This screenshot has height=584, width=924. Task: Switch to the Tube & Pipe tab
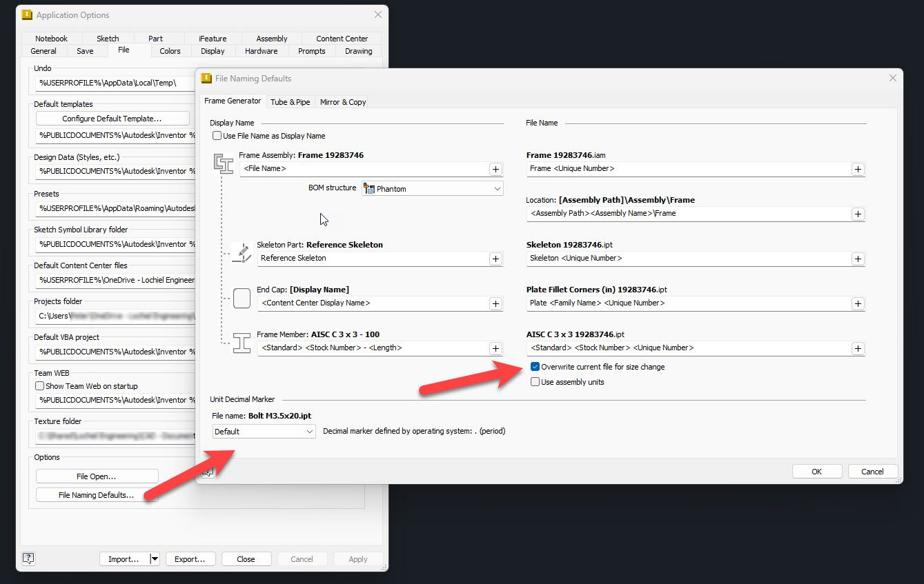click(291, 101)
